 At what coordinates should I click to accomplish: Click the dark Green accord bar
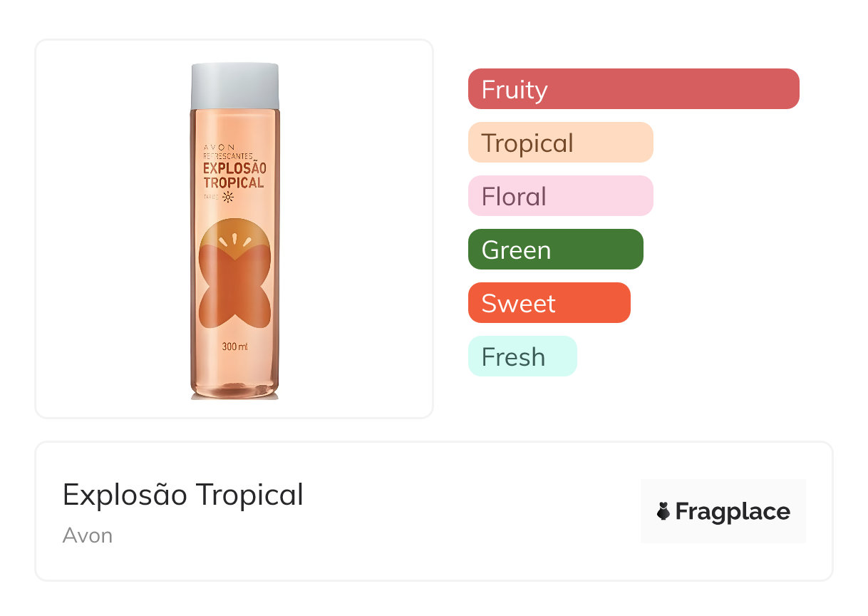click(x=555, y=250)
